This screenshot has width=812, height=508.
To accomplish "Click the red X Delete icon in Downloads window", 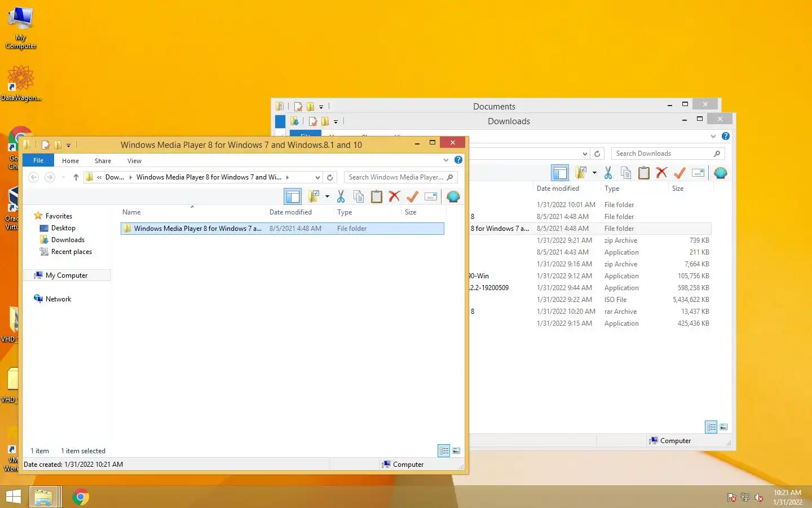I will [x=662, y=173].
